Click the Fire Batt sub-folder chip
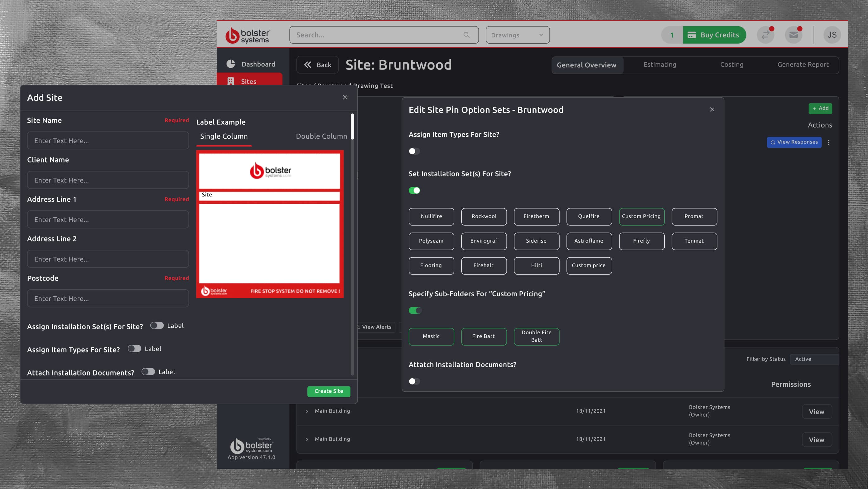 pyautogui.click(x=484, y=336)
